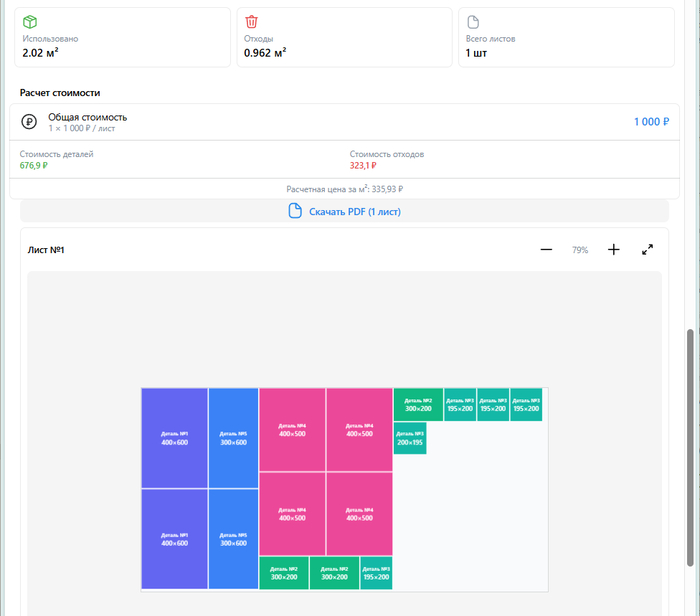700x616 pixels.
Task: Click the document icon beside Скачать PDF
Action: tap(295, 211)
